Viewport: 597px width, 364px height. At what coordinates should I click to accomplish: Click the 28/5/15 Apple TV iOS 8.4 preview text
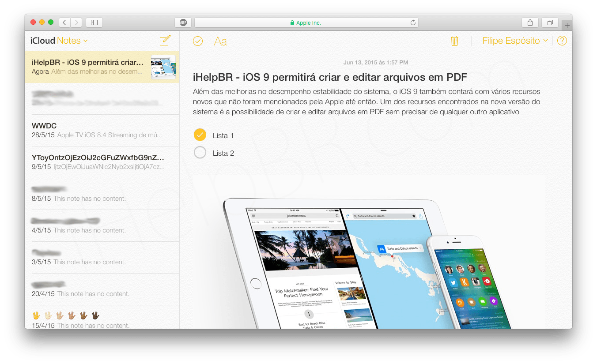point(97,135)
